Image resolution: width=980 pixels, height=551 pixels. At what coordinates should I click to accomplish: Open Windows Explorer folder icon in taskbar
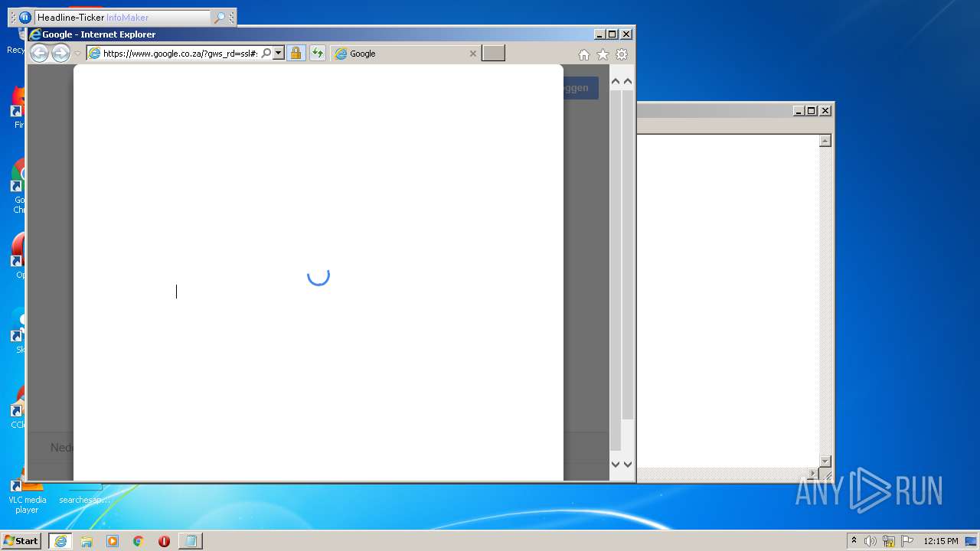tap(87, 541)
